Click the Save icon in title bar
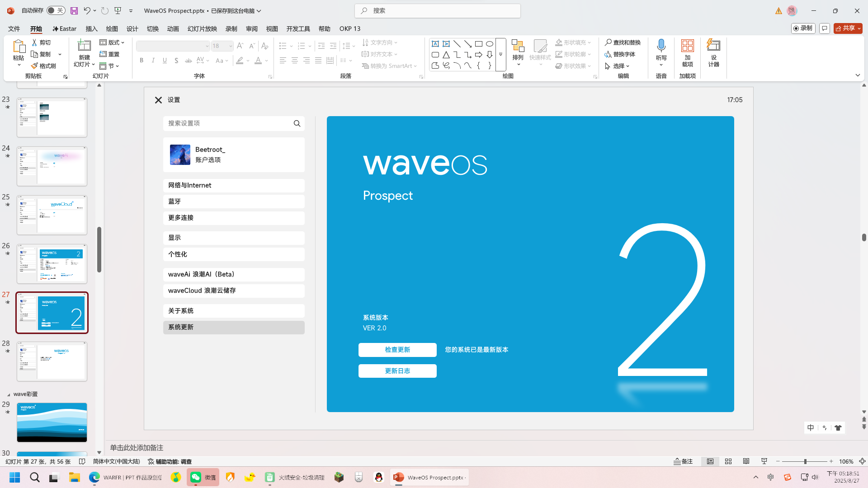The image size is (868, 488). click(x=74, y=10)
